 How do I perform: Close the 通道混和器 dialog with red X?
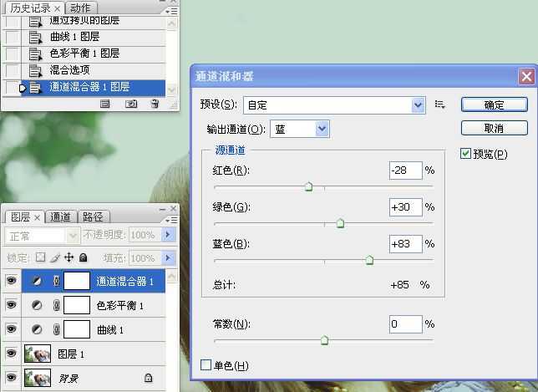[x=526, y=76]
